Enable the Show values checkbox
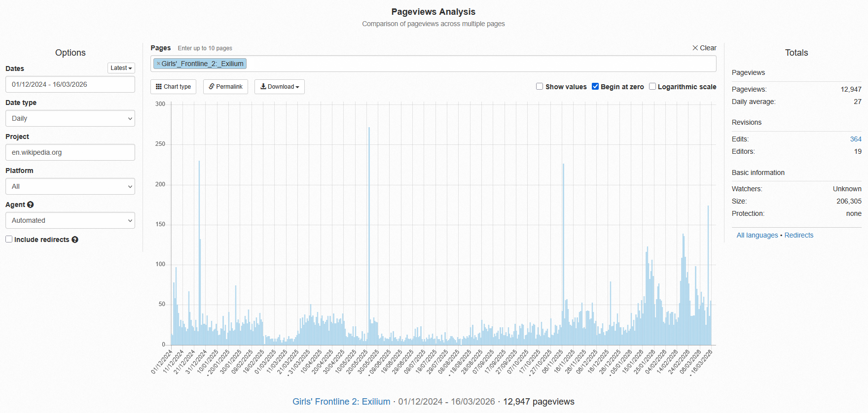This screenshot has width=868, height=413. 540,86
